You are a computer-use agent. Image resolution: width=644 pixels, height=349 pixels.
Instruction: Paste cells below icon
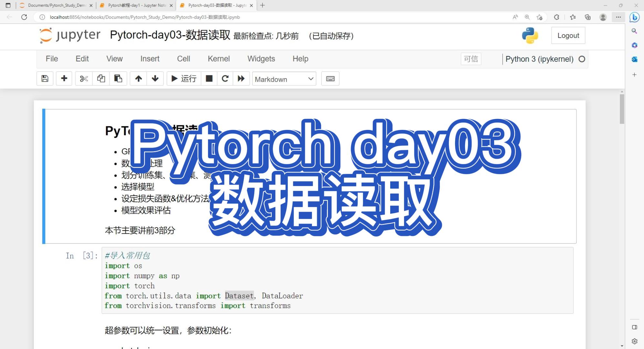pos(118,79)
